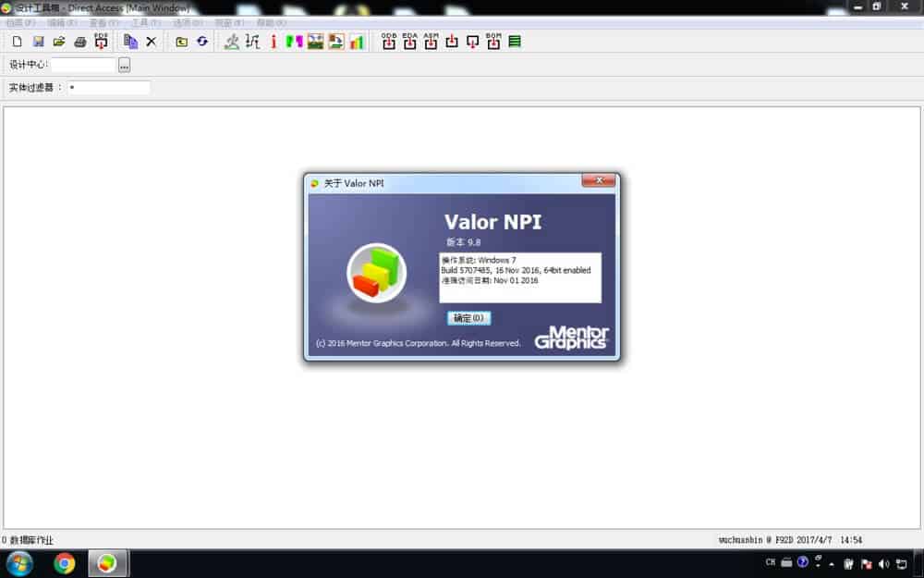Click the volume speaker tray icon
Viewport: 924px width, 578px height.
[x=884, y=563]
